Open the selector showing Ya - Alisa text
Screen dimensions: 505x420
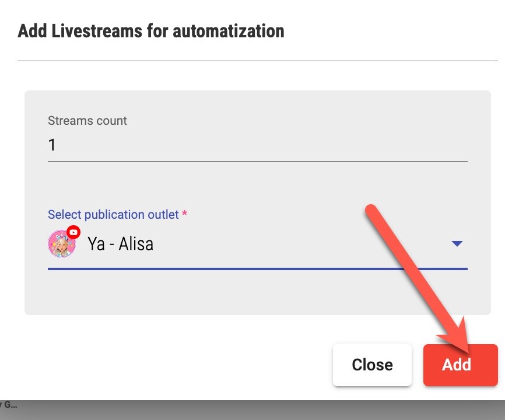point(120,244)
